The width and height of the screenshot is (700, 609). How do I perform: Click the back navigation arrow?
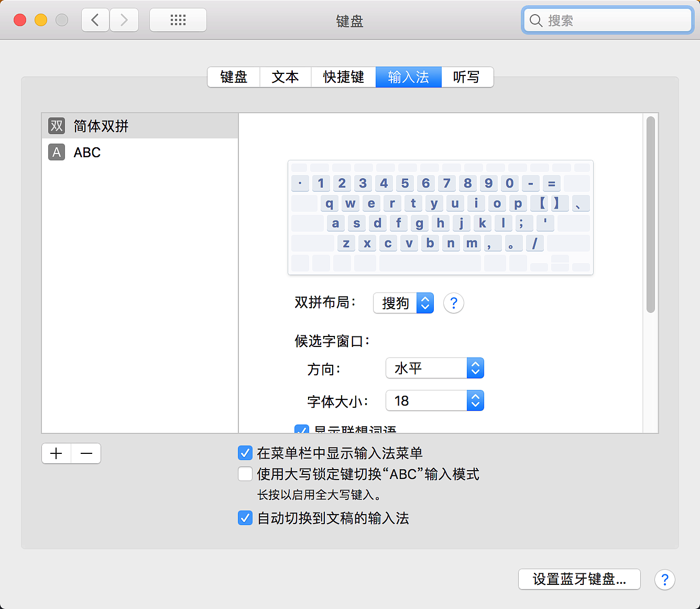click(x=95, y=20)
